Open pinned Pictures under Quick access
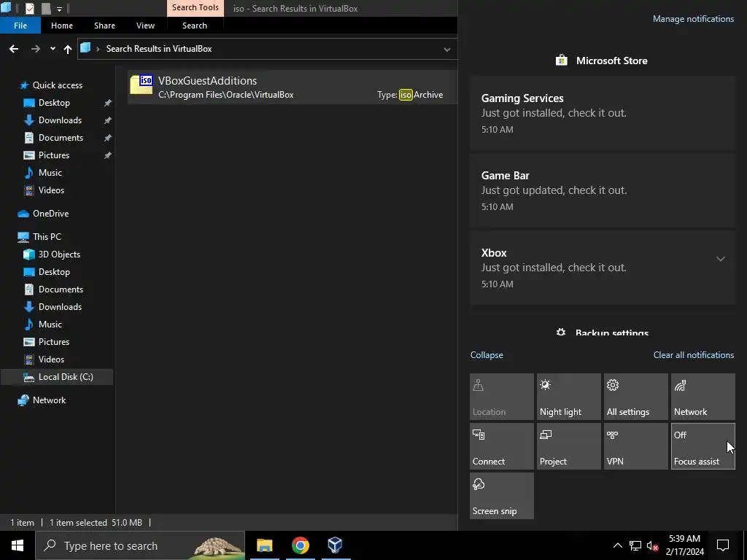Viewport: 747px width, 560px height. click(53, 155)
